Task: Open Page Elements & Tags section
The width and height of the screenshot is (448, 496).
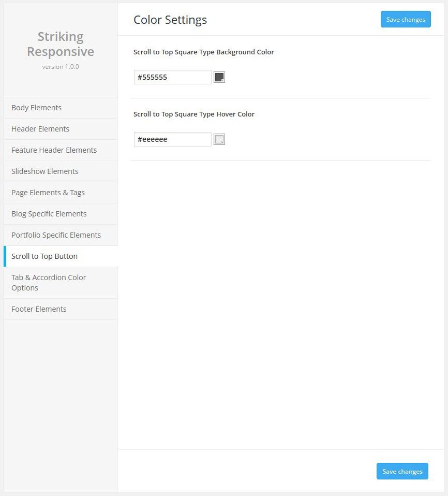Action: tap(48, 193)
